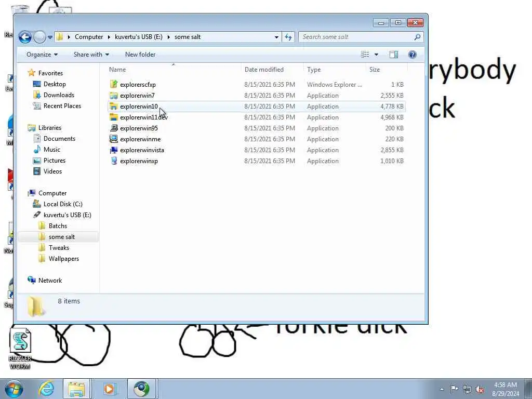Open the Wallpapers folder in tree
Image resolution: width=532 pixels, height=399 pixels.
coord(63,259)
